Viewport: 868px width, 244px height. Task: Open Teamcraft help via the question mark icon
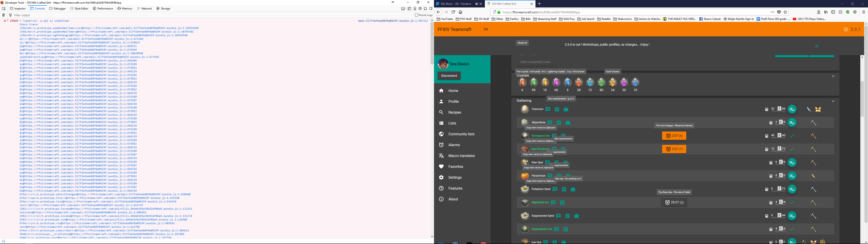[846, 29]
